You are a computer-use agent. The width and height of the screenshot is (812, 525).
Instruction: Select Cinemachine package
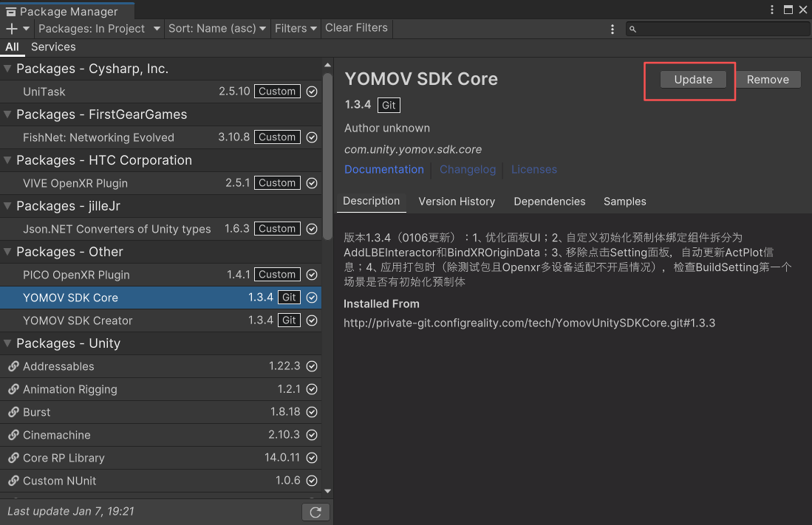pyautogui.click(x=160, y=435)
